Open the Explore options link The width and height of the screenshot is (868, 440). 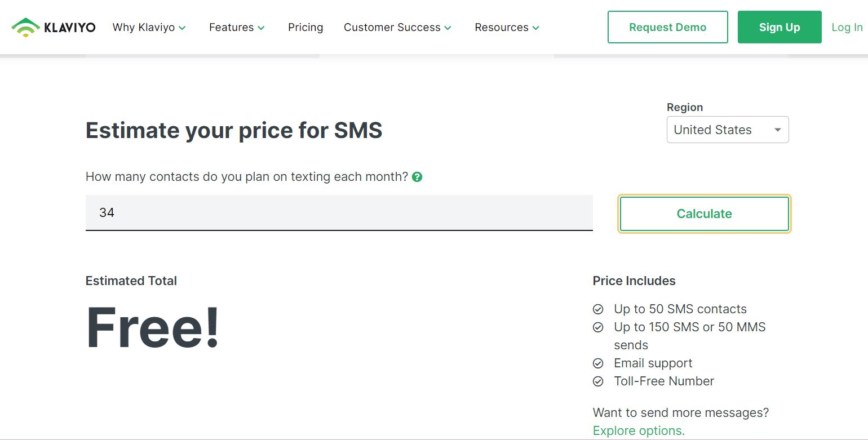point(637,430)
